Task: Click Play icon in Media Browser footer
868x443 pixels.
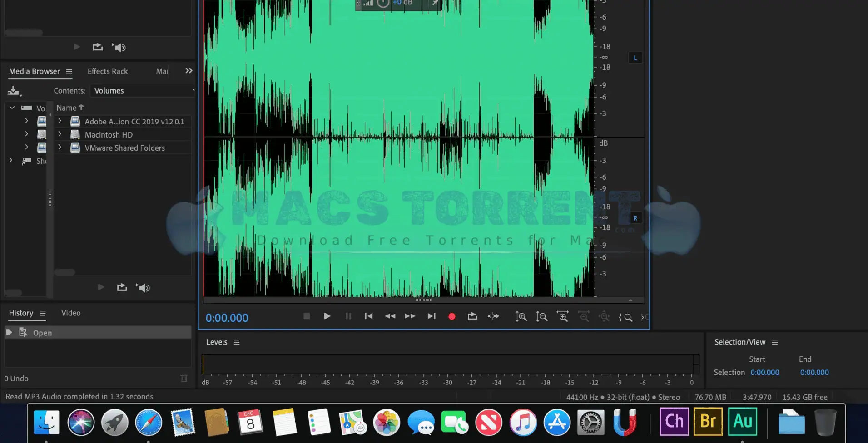Action: pos(101,287)
